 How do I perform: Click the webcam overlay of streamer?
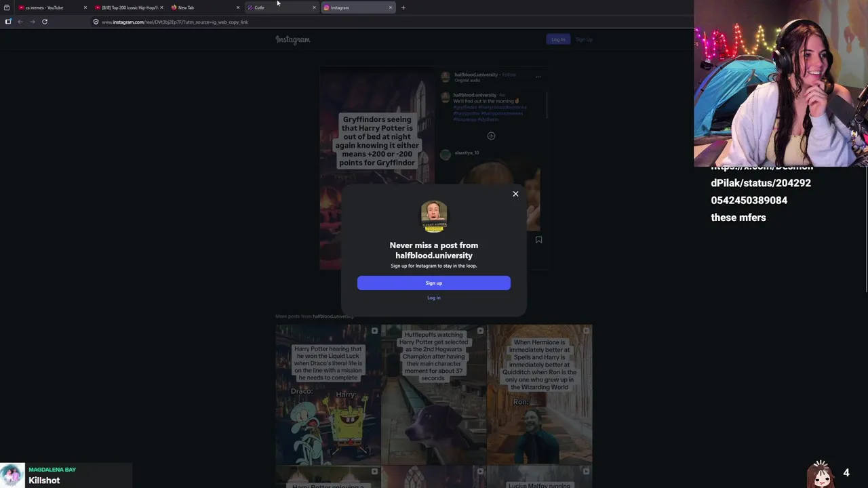pyautogui.click(x=781, y=83)
